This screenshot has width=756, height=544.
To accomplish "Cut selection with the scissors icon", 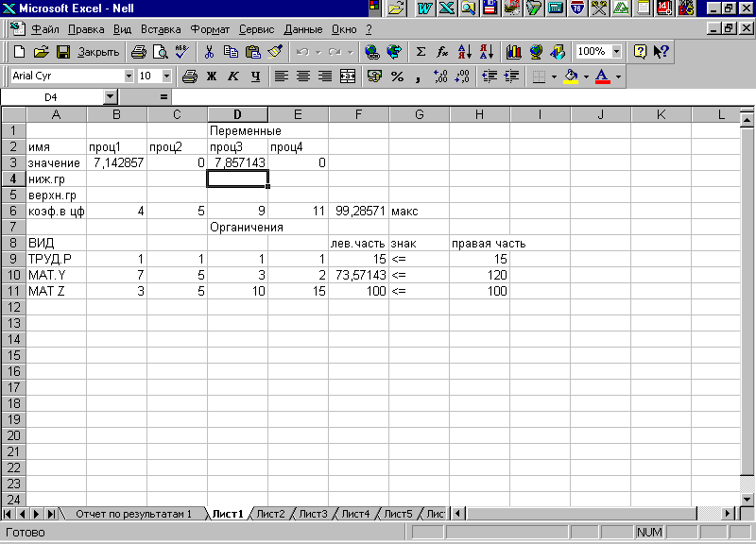I will point(209,52).
